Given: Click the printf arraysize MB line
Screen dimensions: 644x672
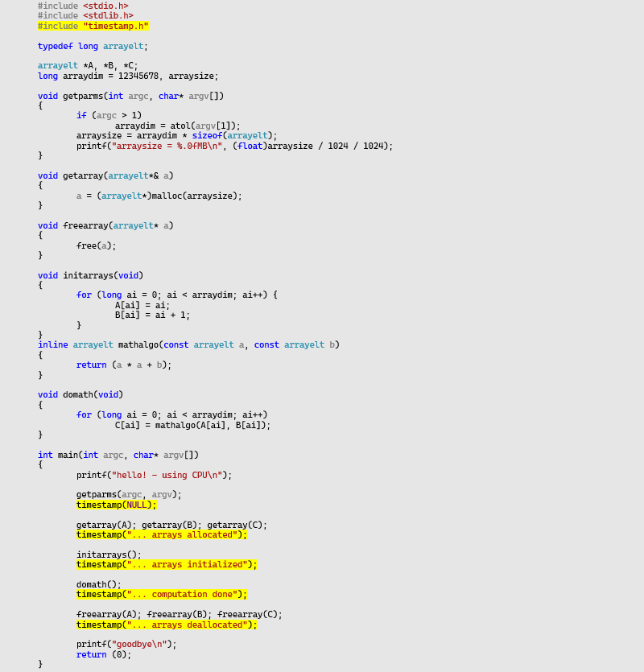Looking at the screenshot, I should coord(234,146).
